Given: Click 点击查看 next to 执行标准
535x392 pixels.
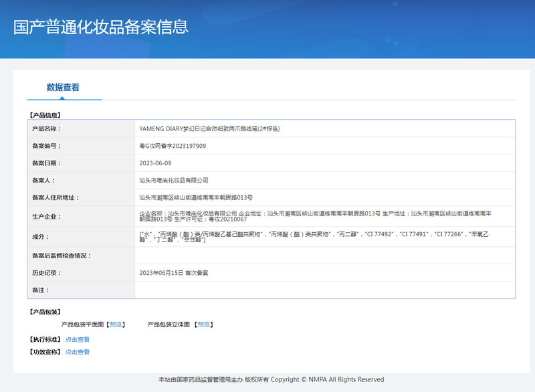Looking at the screenshot, I should [x=77, y=339].
